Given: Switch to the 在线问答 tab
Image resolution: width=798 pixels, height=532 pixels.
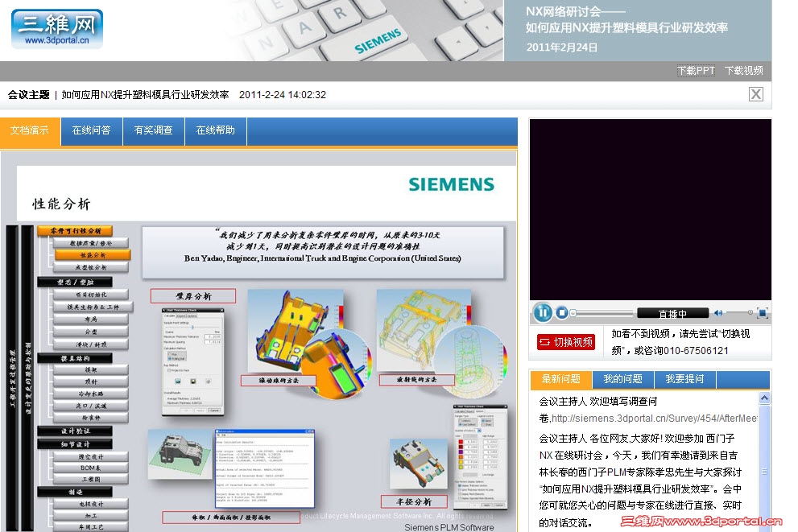Looking at the screenshot, I should point(92,130).
